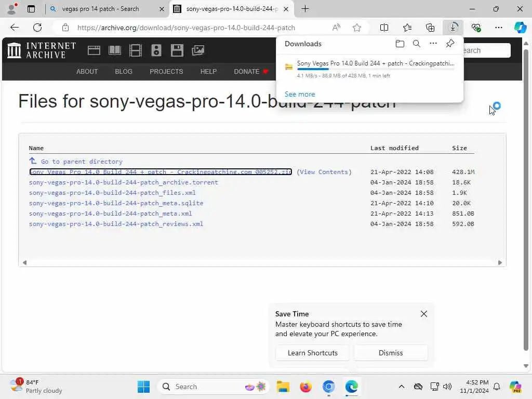
Task: Open browser Collections
Action: [x=430, y=28]
